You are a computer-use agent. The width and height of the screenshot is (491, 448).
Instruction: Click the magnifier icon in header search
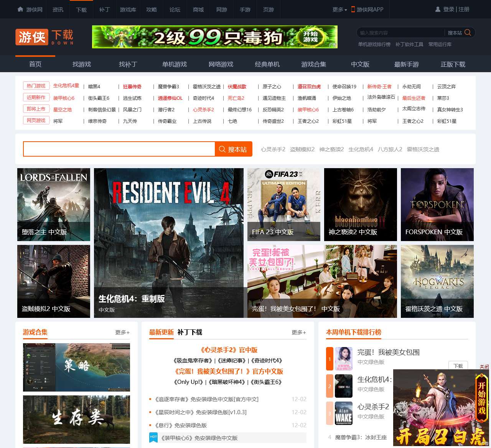tap(468, 33)
